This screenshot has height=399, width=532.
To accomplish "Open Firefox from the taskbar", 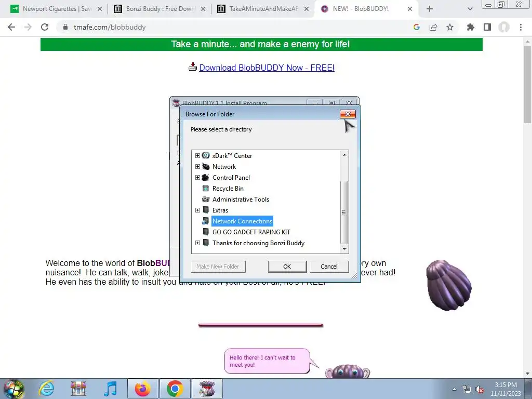I will click(x=142, y=389).
